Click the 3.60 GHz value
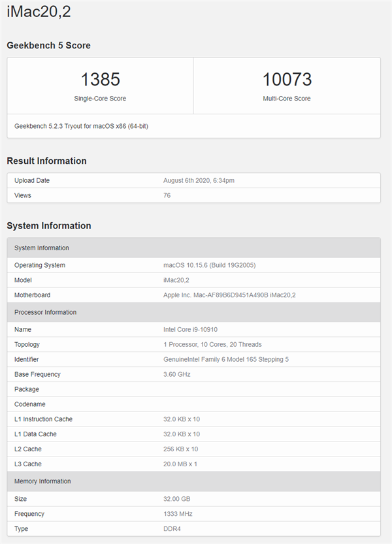Screen dimensions: 392x544 pyautogui.click(x=177, y=374)
